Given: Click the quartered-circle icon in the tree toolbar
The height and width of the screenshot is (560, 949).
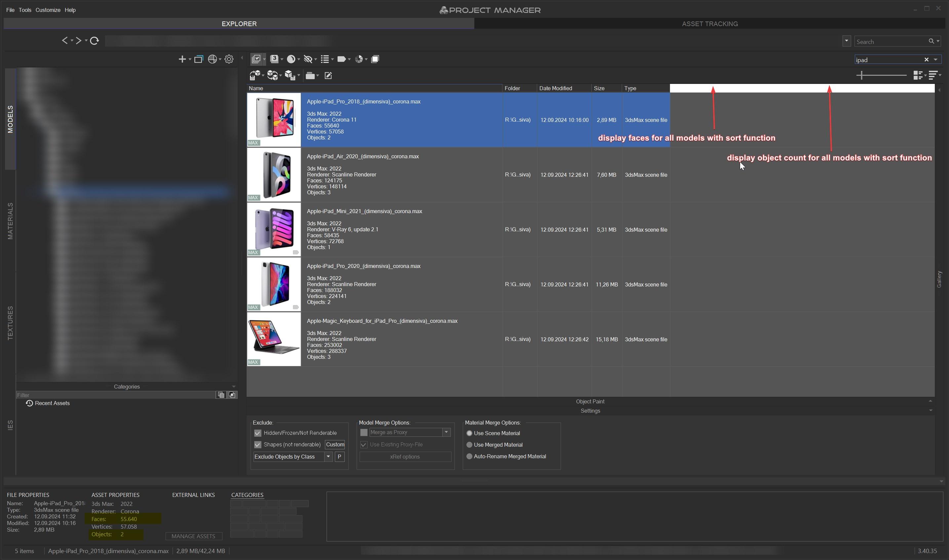Looking at the screenshot, I should click(213, 59).
